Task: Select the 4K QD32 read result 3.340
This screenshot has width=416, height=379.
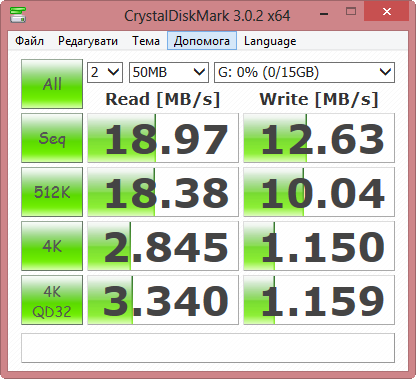Action: pyautogui.click(x=163, y=300)
